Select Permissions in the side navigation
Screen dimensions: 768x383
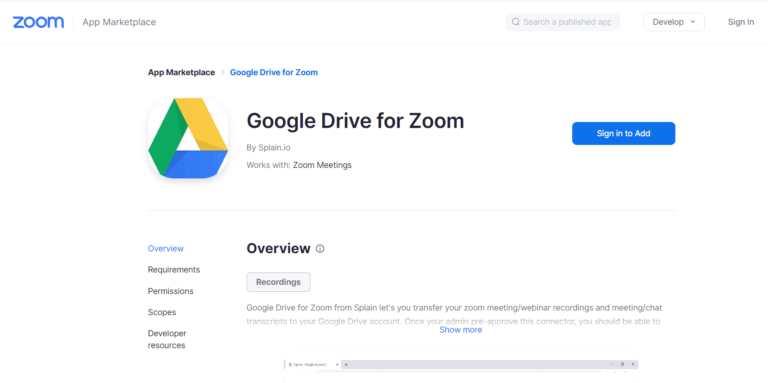pos(170,291)
